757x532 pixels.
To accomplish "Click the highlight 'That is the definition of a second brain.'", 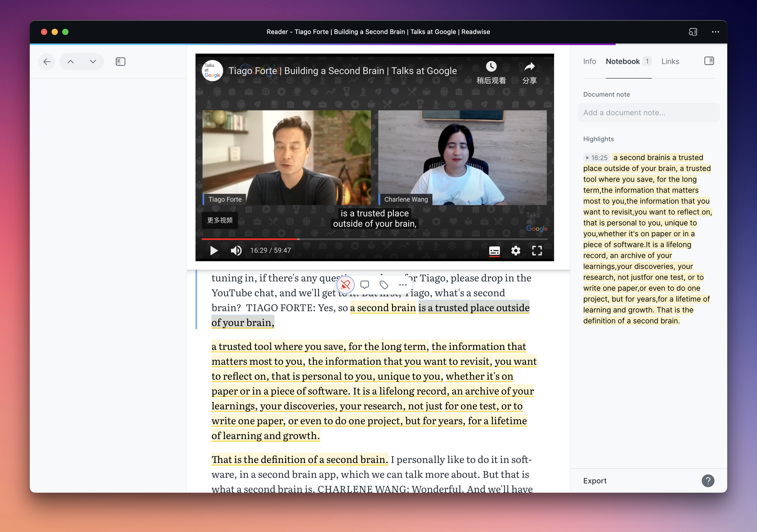I will click(300, 460).
